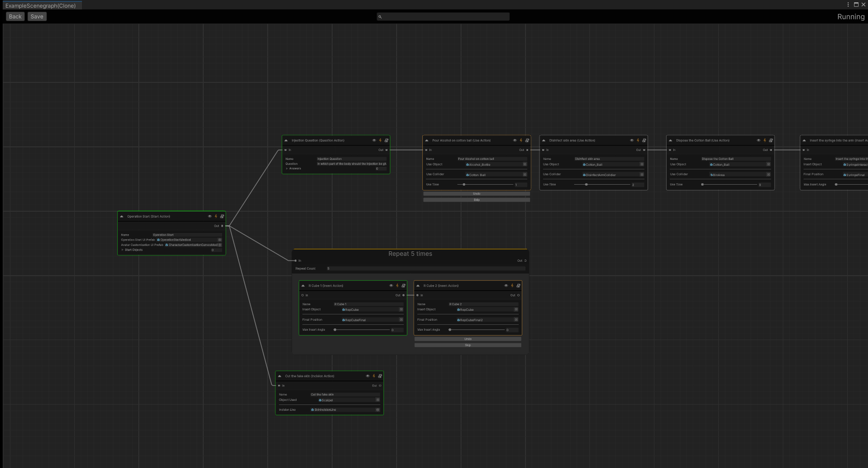Select the ExampleScenegraph(Clone) tab

pos(41,5)
